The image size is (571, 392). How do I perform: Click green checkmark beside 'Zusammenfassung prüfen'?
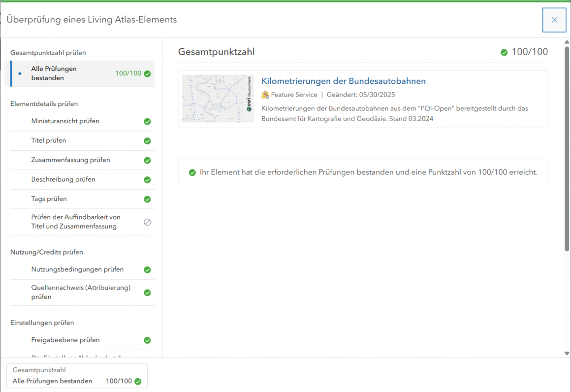147,161
